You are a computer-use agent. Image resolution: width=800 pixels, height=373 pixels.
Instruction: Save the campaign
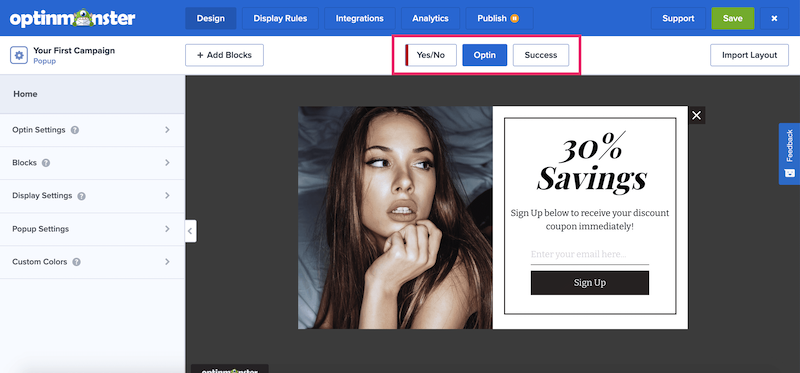tap(733, 18)
